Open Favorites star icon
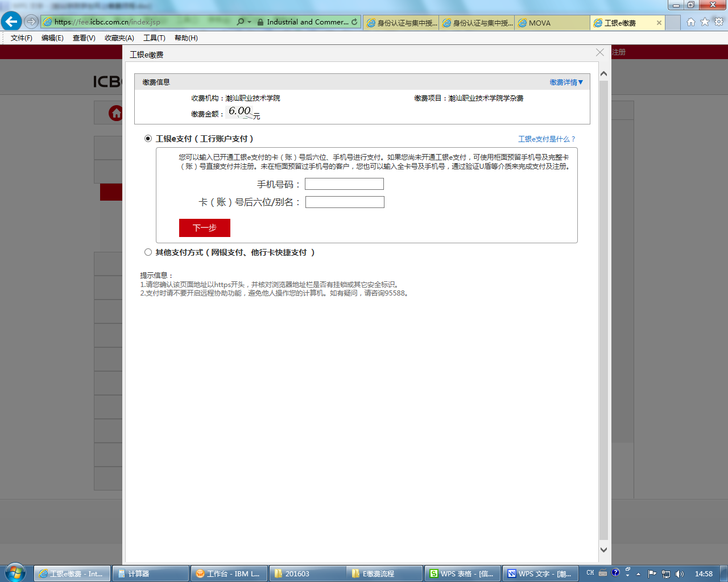728x582 pixels. point(705,22)
